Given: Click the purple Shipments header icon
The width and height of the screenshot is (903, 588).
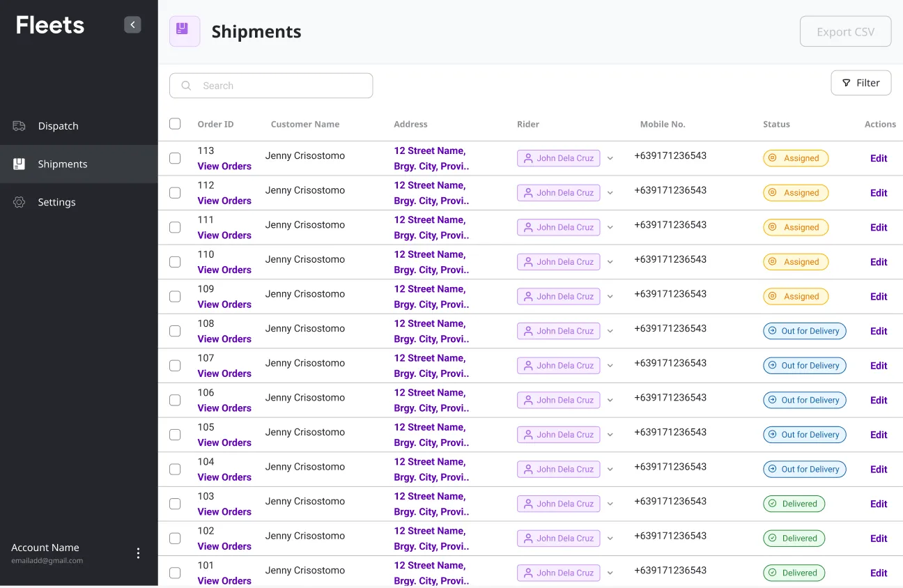Looking at the screenshot, I should (x=185, y=31).
